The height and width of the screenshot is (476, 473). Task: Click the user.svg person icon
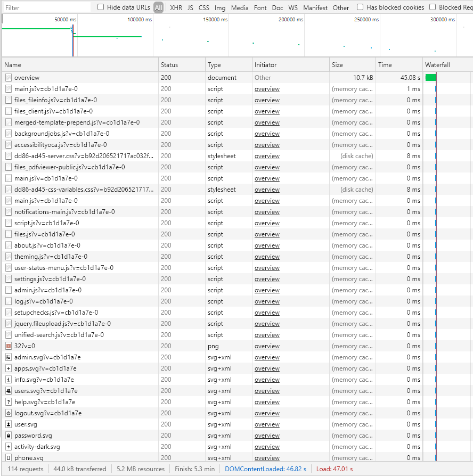point(9,424)
